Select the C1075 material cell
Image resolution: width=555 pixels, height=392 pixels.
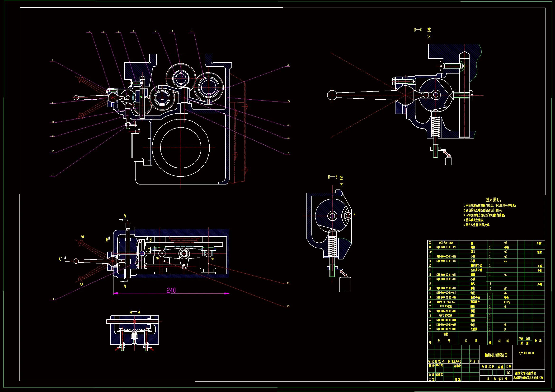point(507,302)
